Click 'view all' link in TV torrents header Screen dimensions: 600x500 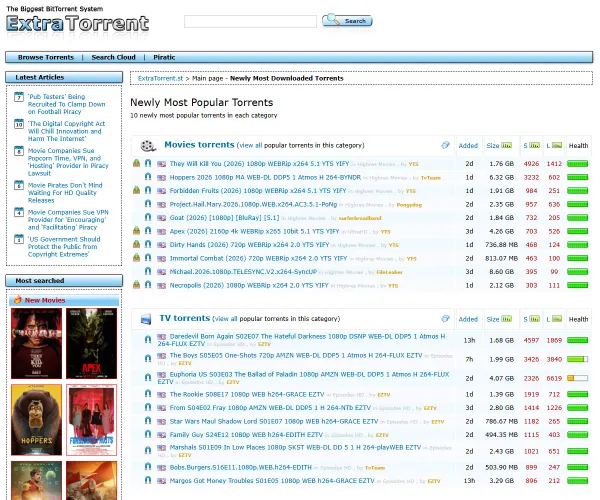click(x=226, y=319)
